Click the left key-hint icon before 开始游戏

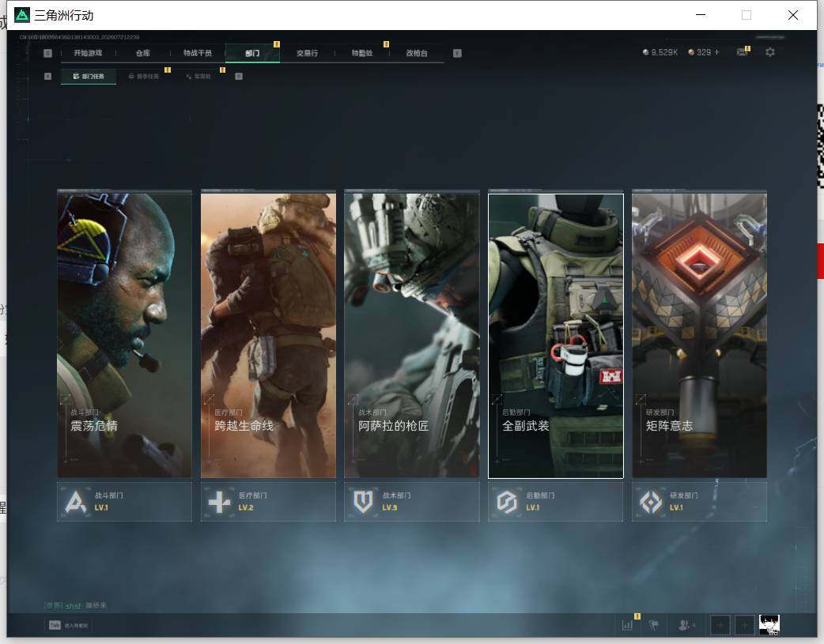(x=47, y=53)
